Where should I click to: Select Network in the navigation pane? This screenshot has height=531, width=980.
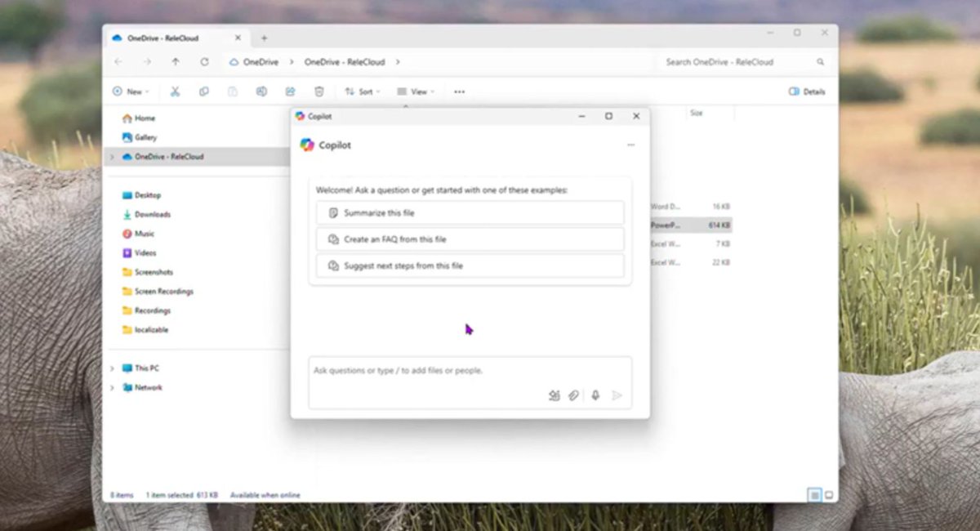coord(142,387)
